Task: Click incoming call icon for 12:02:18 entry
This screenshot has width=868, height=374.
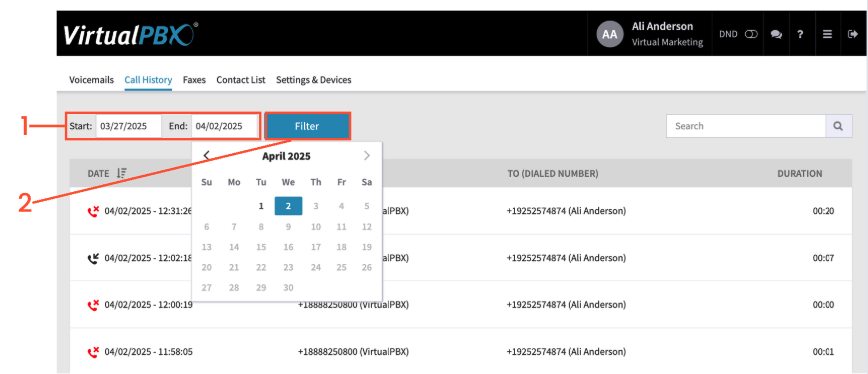Action: point(93,258)
